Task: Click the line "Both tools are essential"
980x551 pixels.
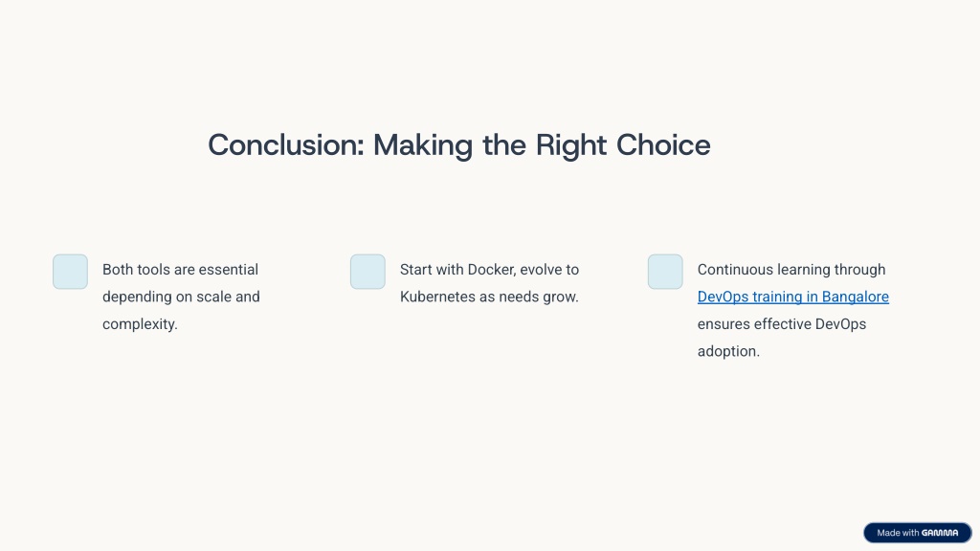Action: pos(180,269)
